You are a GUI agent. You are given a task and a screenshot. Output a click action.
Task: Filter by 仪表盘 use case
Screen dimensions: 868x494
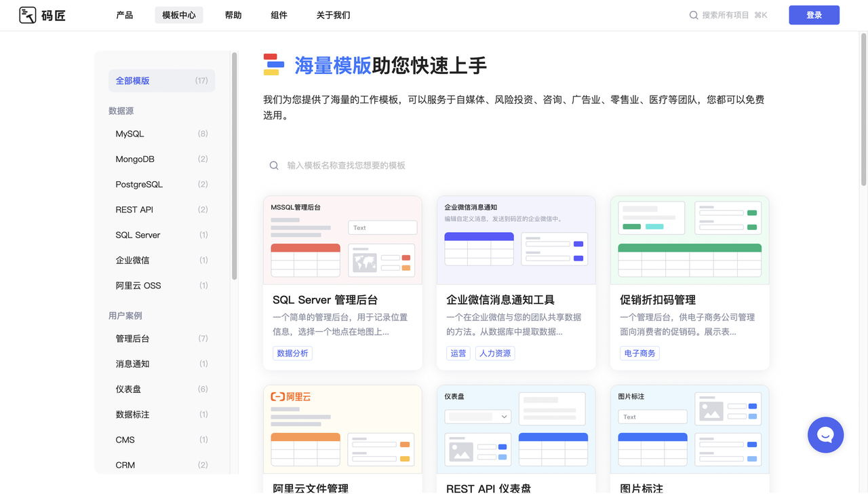[161, 389]
